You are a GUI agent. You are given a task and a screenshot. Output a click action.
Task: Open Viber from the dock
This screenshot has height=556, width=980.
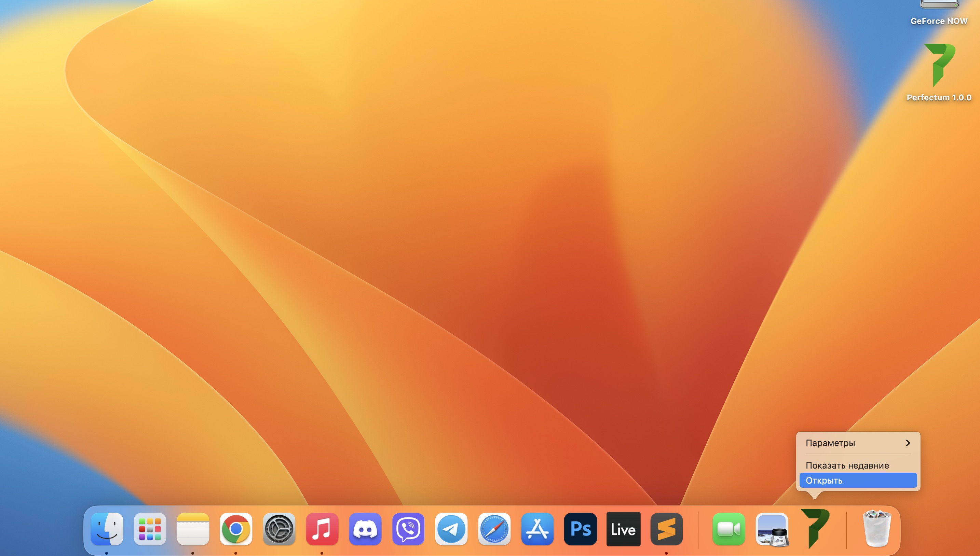pos(408,529)
